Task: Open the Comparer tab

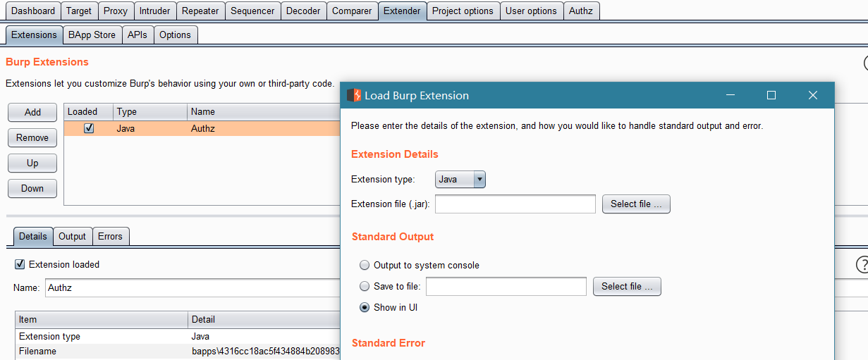Action: pyautogui.click(x=352, y=11)
